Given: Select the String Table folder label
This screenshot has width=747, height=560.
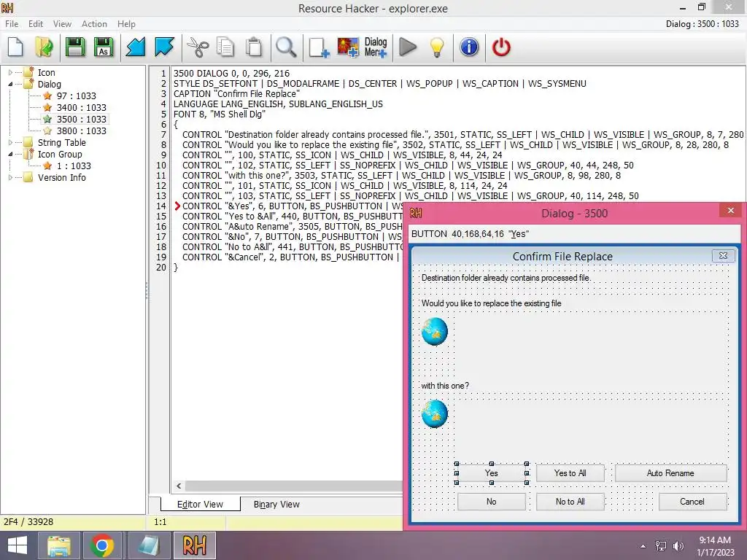Looking at the screenshot, I should (x=62, y=142).
